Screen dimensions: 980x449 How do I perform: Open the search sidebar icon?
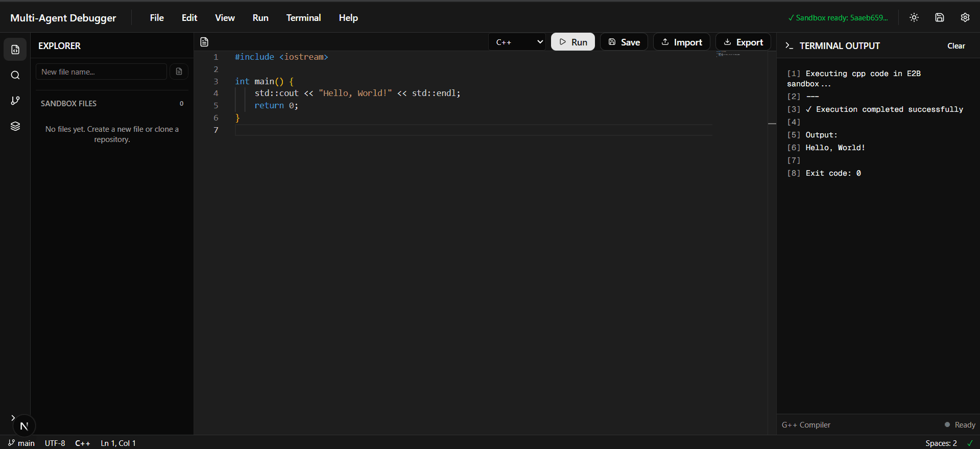point(15,75)
